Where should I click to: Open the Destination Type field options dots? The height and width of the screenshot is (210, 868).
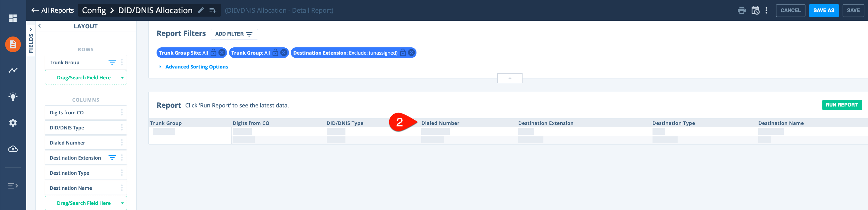[x=122, y=173]
